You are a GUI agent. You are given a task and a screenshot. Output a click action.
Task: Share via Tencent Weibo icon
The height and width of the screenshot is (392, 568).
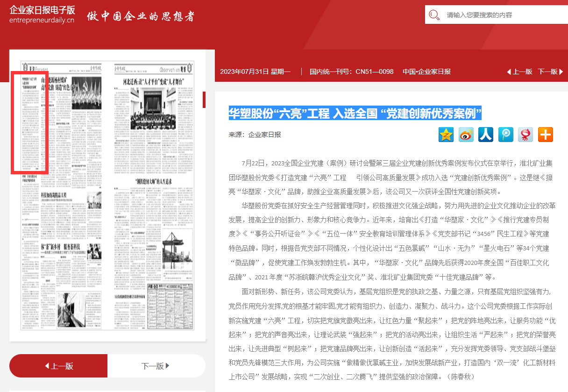pyautogui.click(x=505, y=135)
